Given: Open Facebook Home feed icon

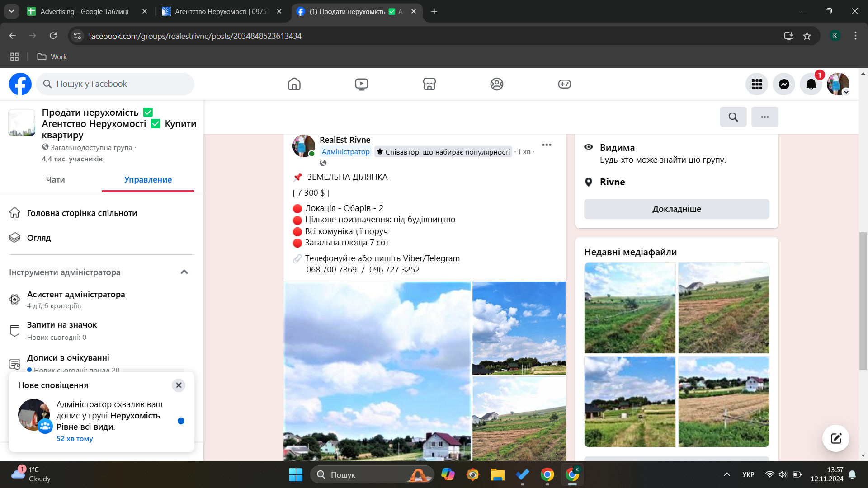Looking at the screenshot, I should coord(294,84).
